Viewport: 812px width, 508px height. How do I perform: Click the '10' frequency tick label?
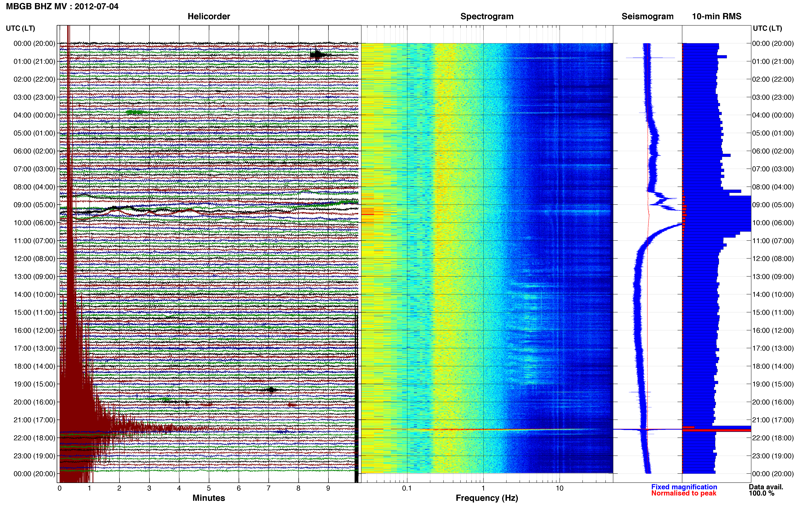point(559,488)
